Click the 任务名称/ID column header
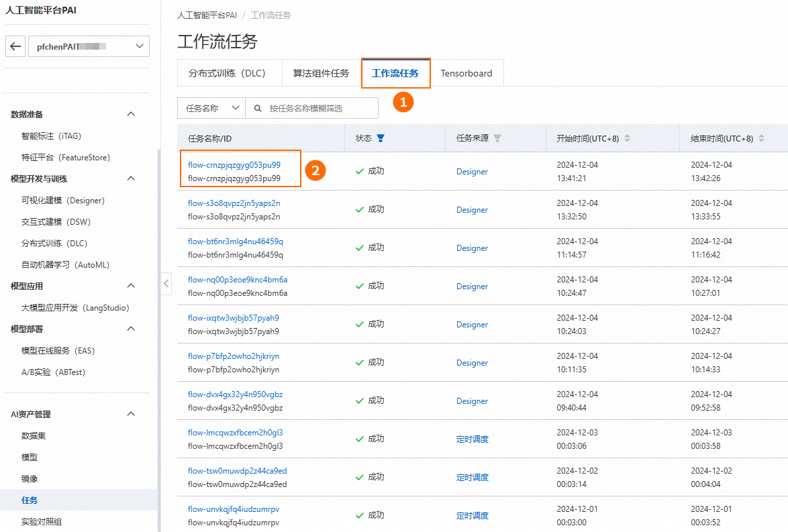The height and width of the screenshot is (532, 788). pos(209,139)
